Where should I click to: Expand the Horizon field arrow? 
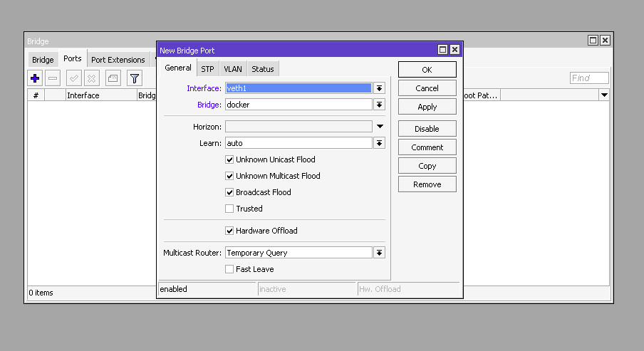pyautogui.click(x=380, y=127)
